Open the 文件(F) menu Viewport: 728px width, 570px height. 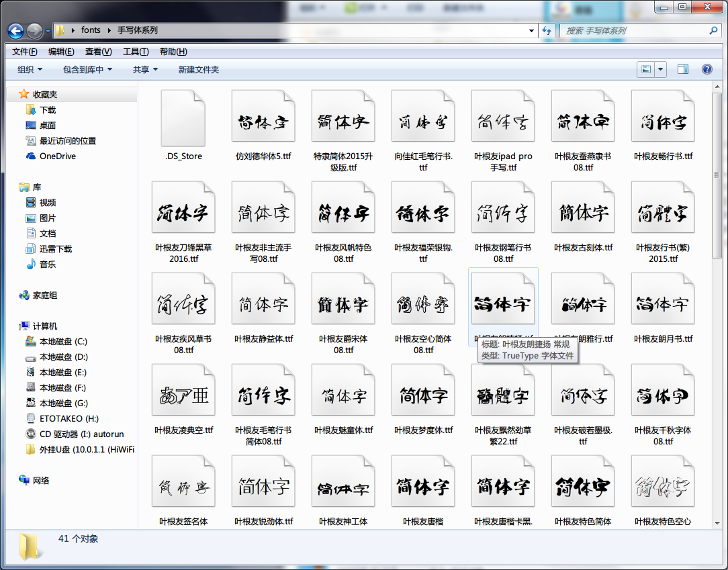click(25, 52)
